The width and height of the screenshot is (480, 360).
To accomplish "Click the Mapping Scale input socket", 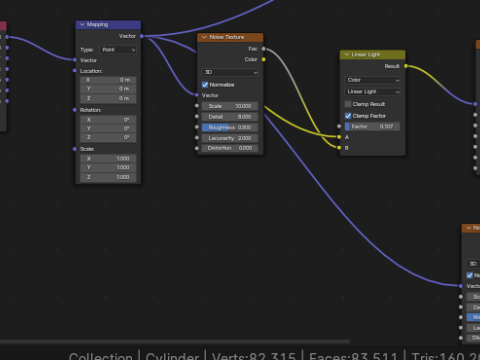I will click(75, 149).
